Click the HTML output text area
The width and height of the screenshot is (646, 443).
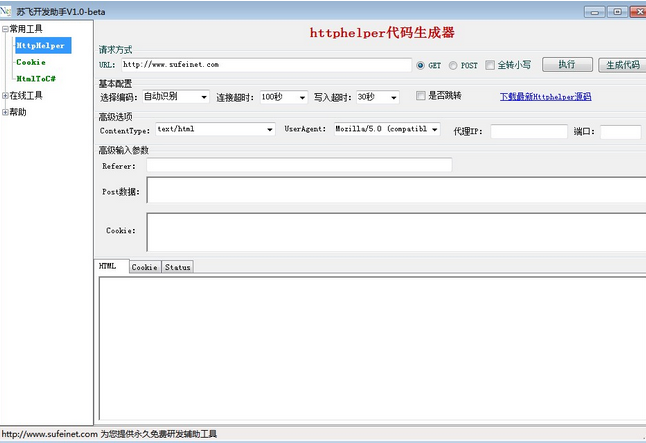click(372, 349)
